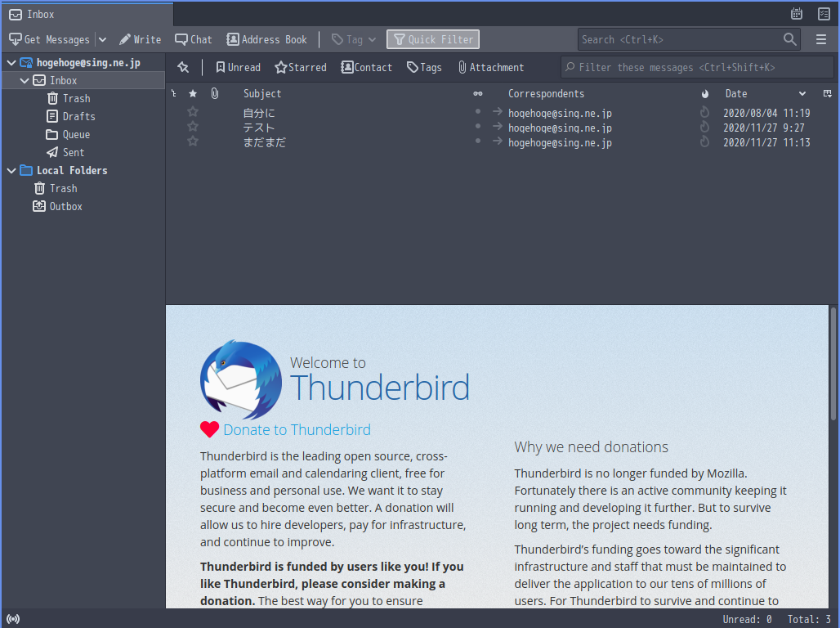
Task: Open Sent folder
Action: tap(74, 152)
